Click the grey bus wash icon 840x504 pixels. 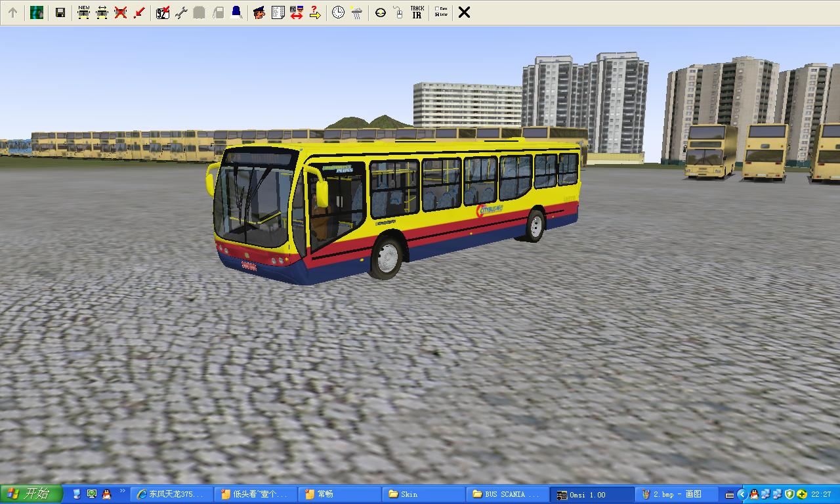[x=199, y=12]
